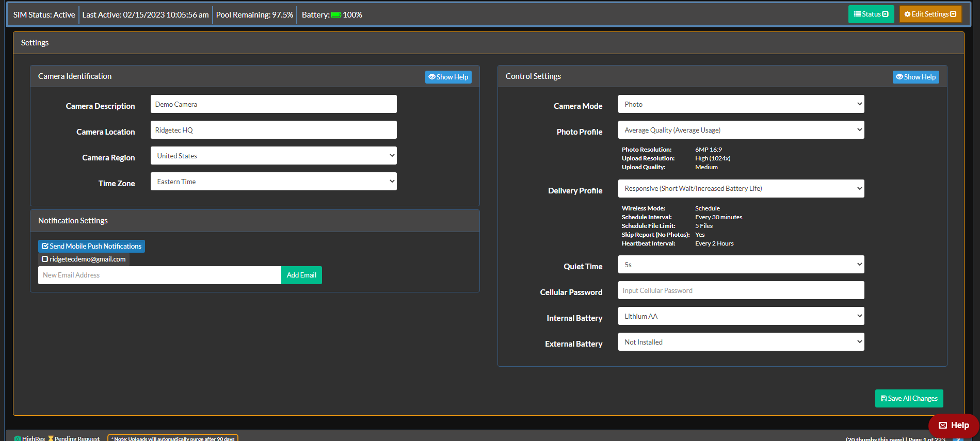Click the Cellular Password input field

click(741, 290)
